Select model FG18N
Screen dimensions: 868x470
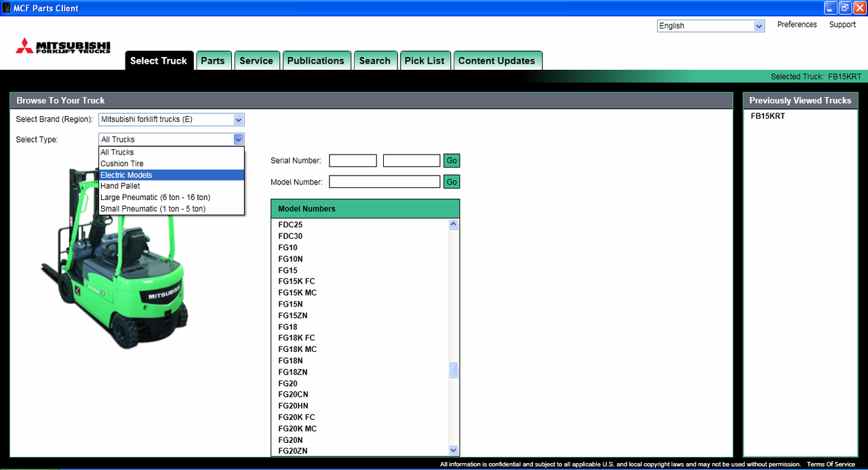click(290, 361)
